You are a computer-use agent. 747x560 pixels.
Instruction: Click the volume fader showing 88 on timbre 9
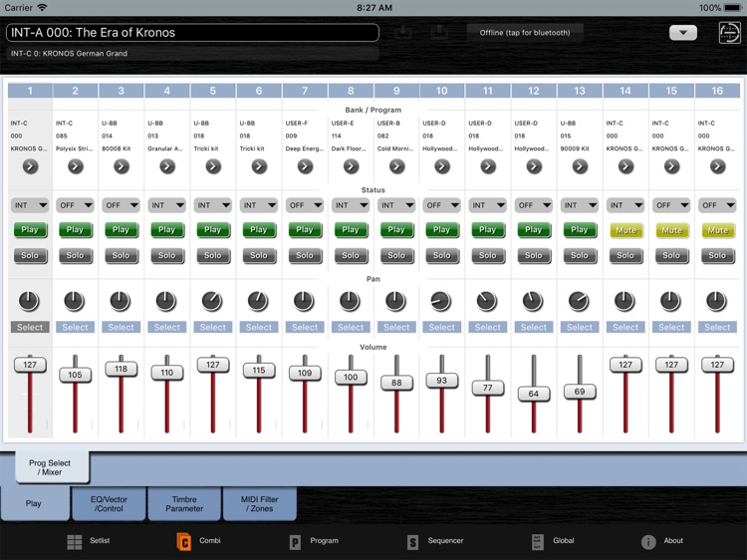[396, 383]
